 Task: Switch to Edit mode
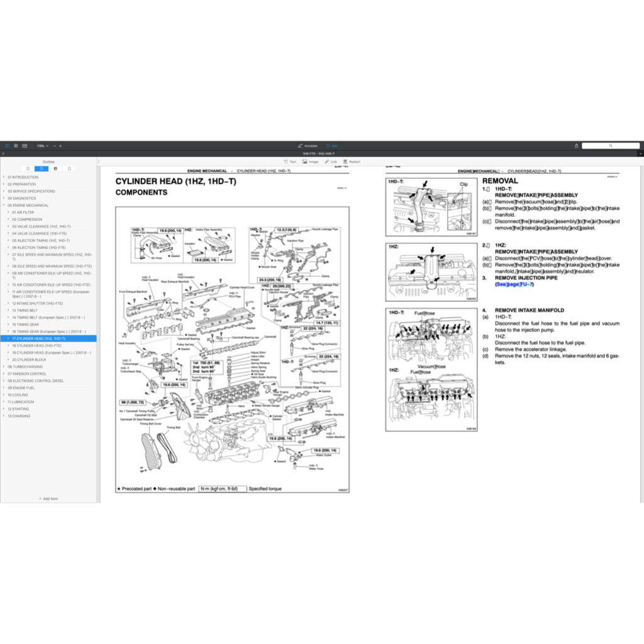(331, 145)
